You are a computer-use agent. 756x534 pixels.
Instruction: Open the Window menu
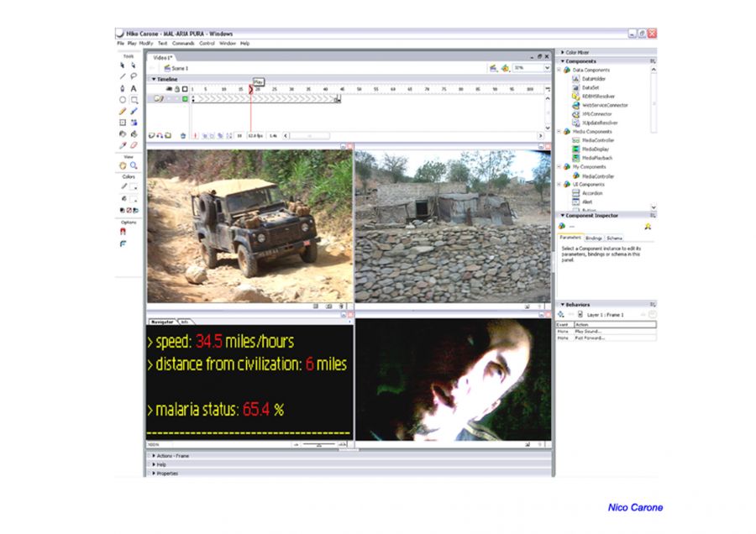(228, 44)
